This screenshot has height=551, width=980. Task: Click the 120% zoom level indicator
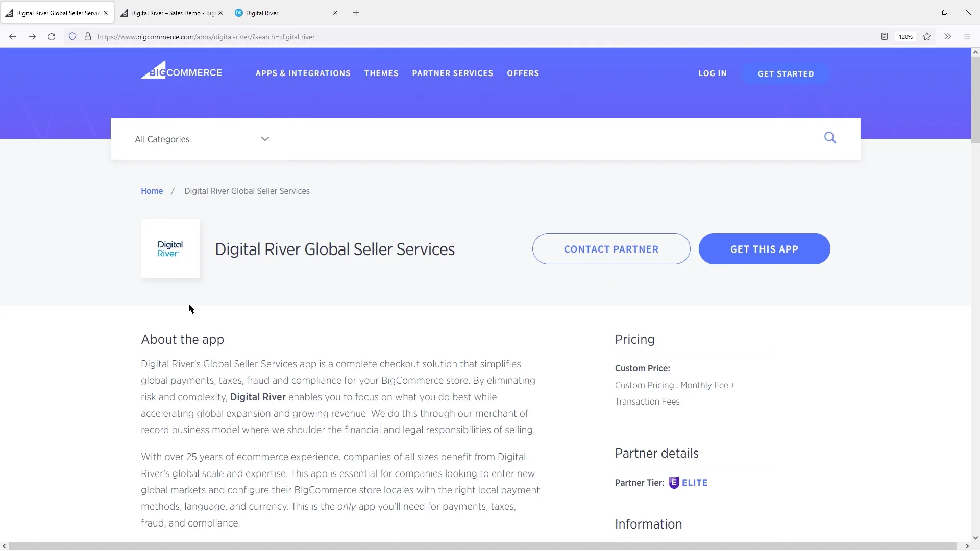tap(905, 36)
